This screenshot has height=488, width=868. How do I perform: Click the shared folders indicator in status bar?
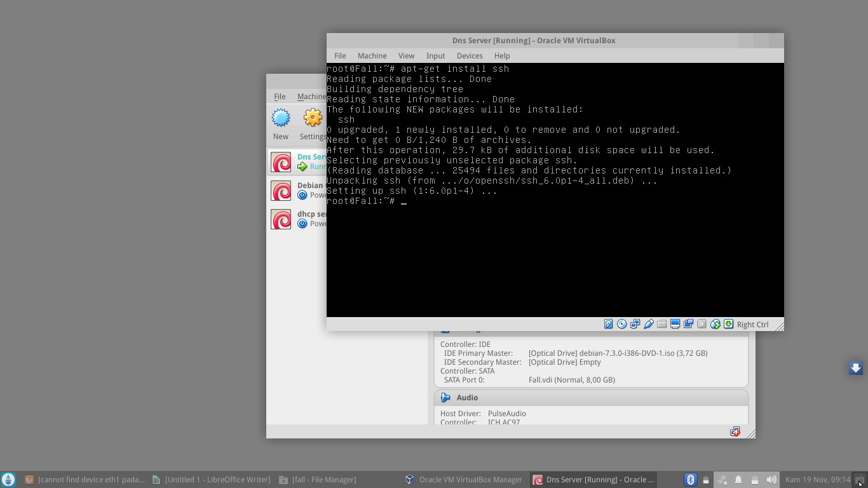(x=661, y=324)
